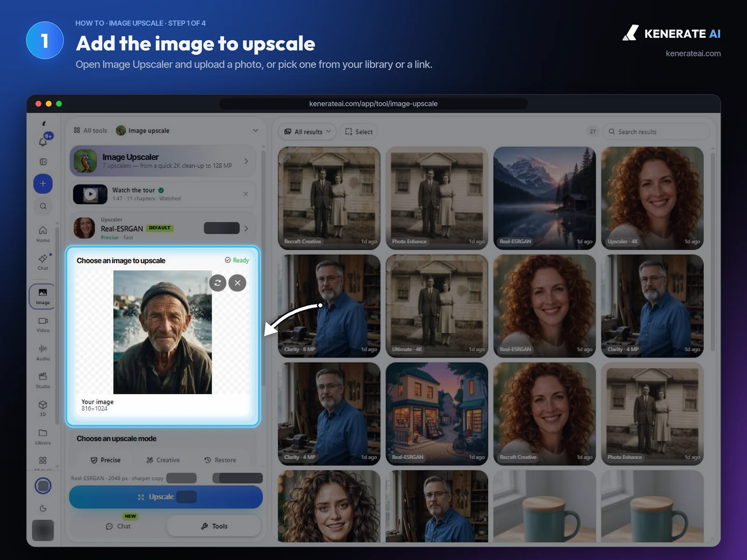Remove the uploaded fisherman image
The height and width of the screenshot is (560, 747).
tap(237, 283)
